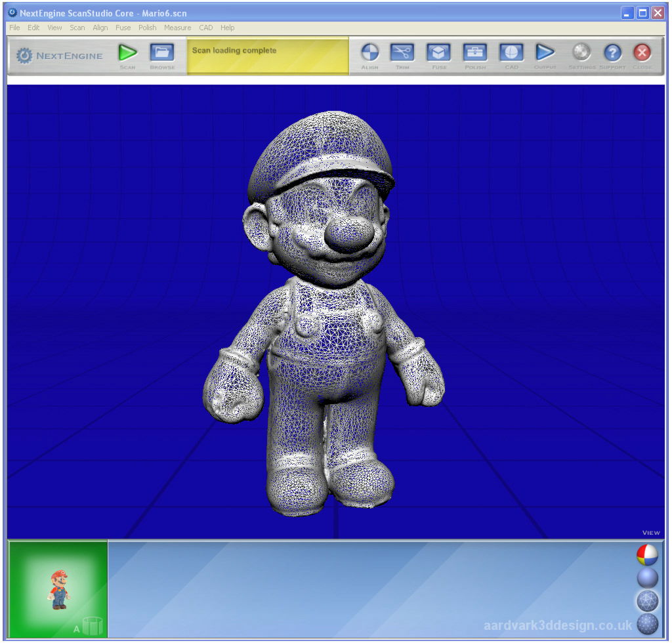Viewport: 672px width, 643px height.
Task: Select the Mario scan thumbnail
Action: (x=58, y=589)
